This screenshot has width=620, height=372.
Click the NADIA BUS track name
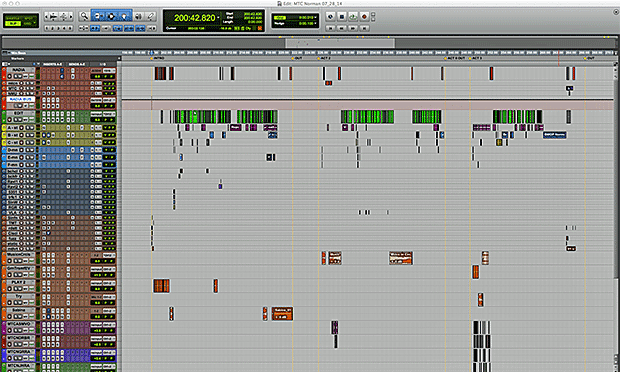coord(21,99)
